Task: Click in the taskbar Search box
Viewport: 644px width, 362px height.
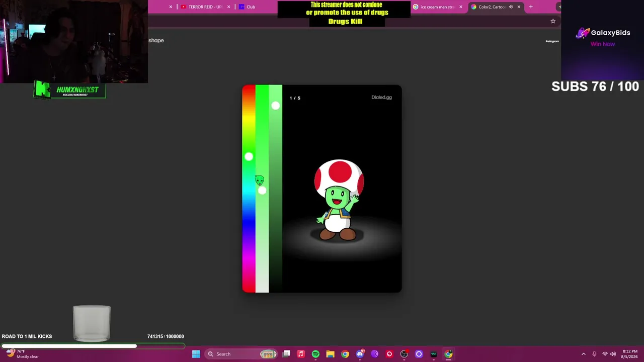Action: tap(242, 354)
